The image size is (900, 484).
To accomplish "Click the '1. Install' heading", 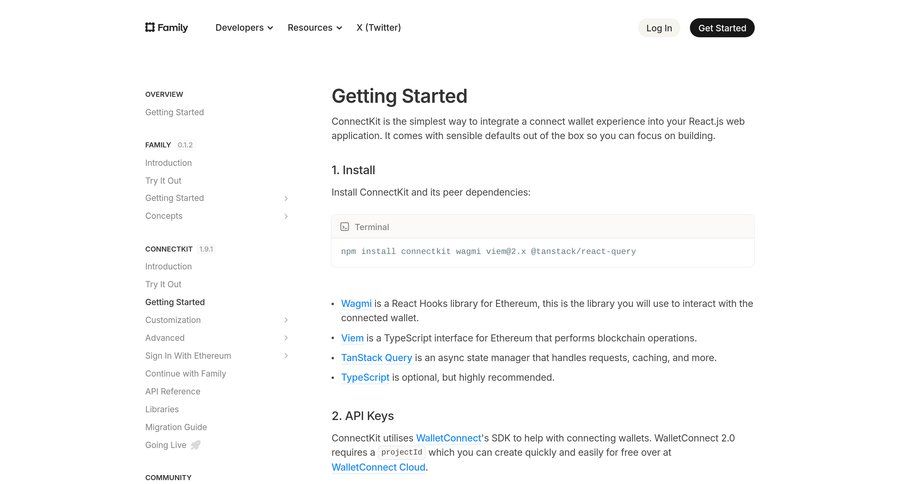I will 353,170.
